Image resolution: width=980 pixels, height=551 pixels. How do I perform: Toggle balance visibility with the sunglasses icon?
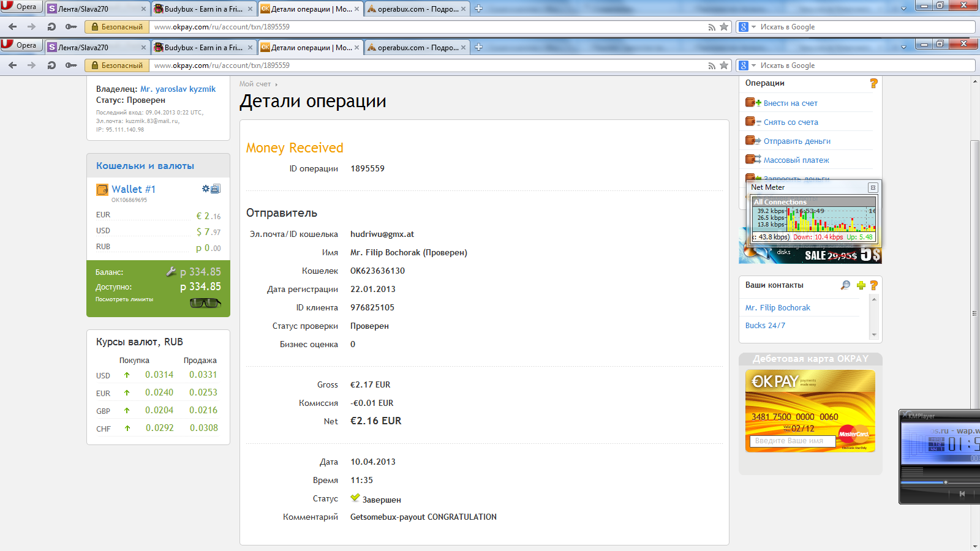(x=205, y=302)
